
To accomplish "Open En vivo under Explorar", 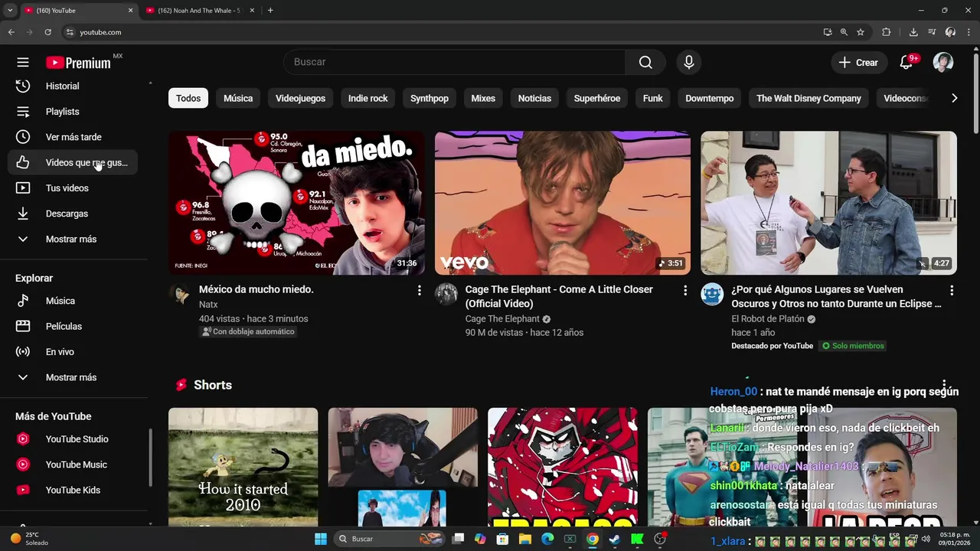I will [73, 352].
